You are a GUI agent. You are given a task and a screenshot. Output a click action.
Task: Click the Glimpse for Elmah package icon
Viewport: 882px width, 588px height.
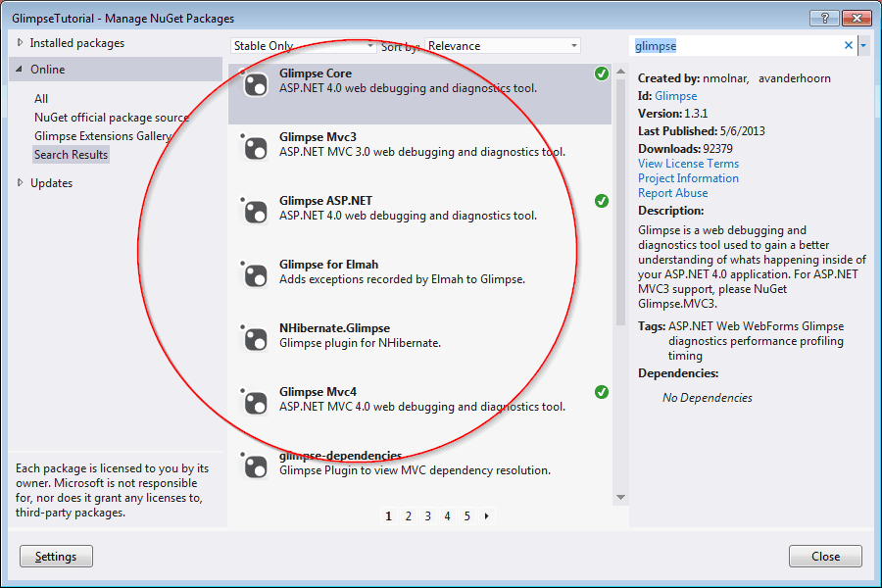point(256,275)
